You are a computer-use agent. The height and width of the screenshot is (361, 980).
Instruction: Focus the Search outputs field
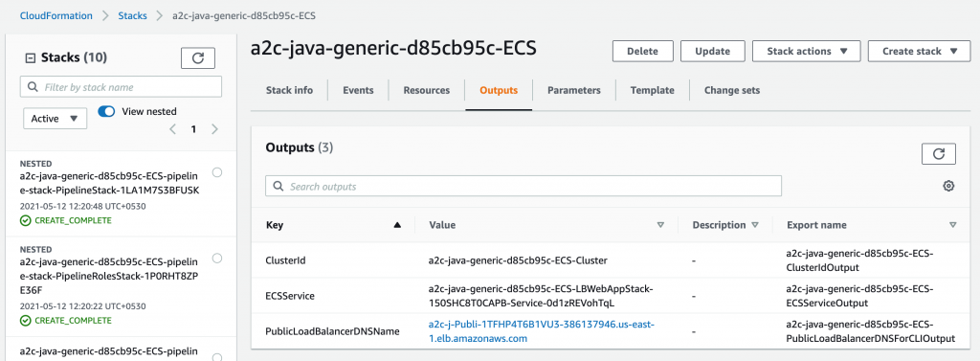click(x=523, y=187)
